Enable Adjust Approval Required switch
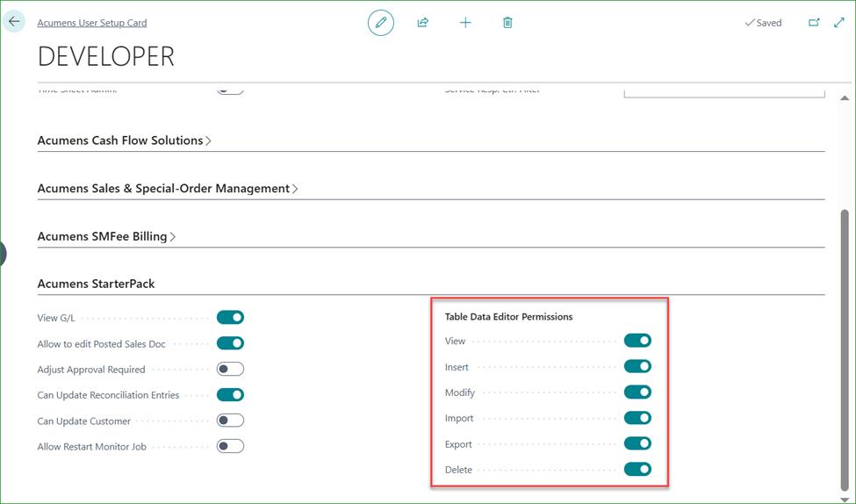The height and width of the screenshot is (504, 856). 230,369
